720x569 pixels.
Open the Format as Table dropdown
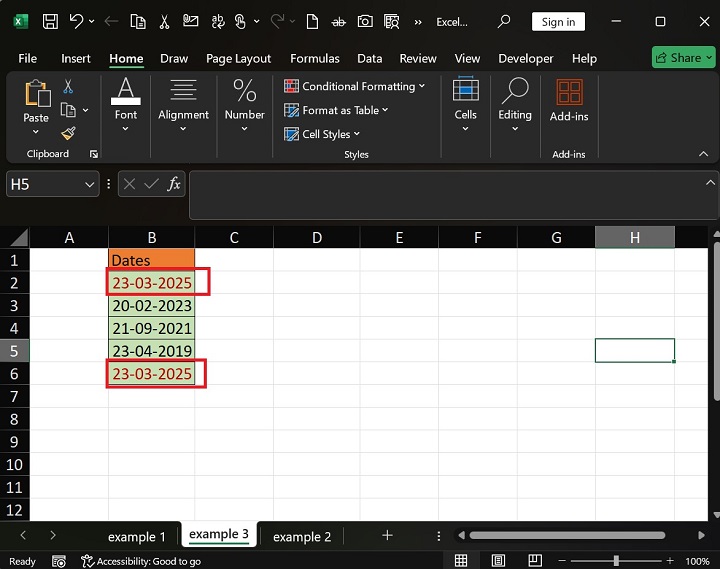(x=337, y=110)
